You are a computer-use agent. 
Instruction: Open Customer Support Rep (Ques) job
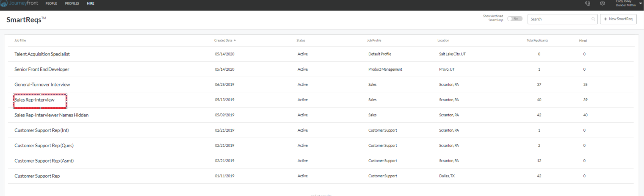click(x=44, y=146)
